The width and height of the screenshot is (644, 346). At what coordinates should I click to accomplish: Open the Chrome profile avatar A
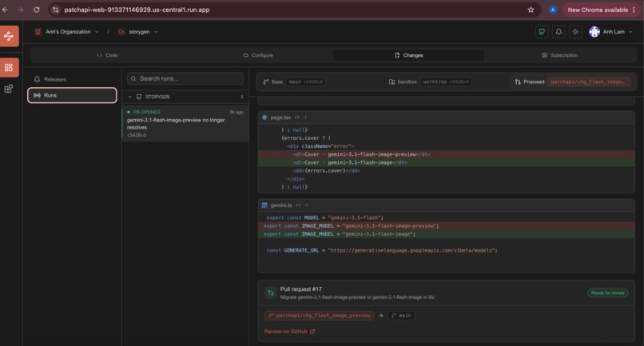coord(553,10)
